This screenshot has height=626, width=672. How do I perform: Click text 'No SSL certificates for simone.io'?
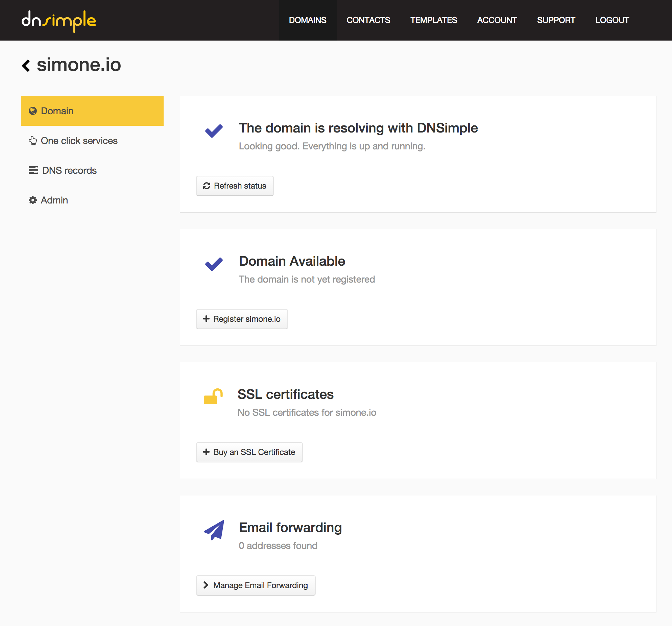[307, 413]
